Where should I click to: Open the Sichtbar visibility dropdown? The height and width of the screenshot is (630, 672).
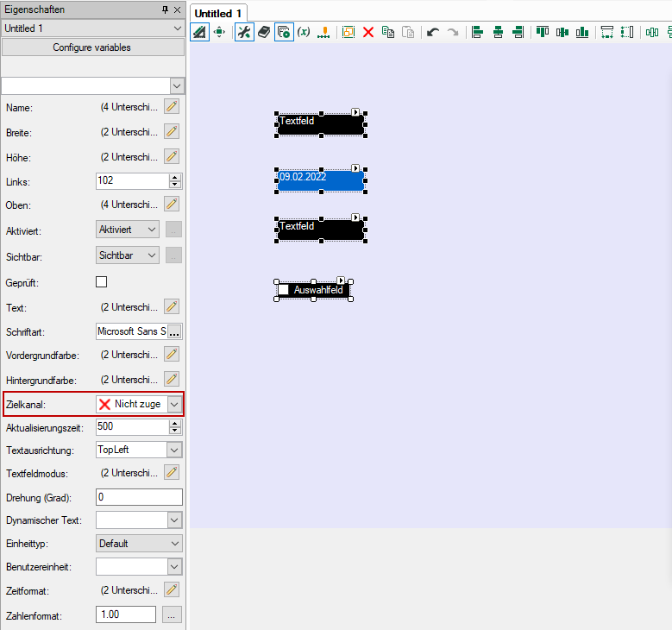[152, 255]
